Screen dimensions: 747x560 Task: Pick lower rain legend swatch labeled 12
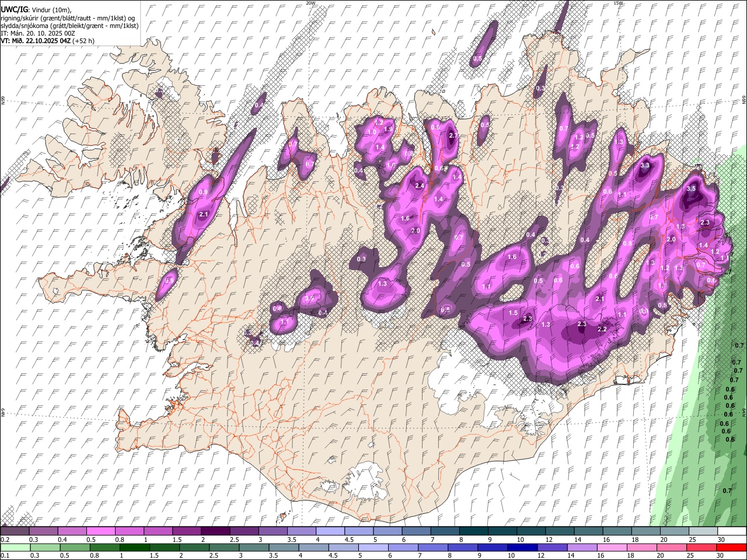[x=553, y=547]
